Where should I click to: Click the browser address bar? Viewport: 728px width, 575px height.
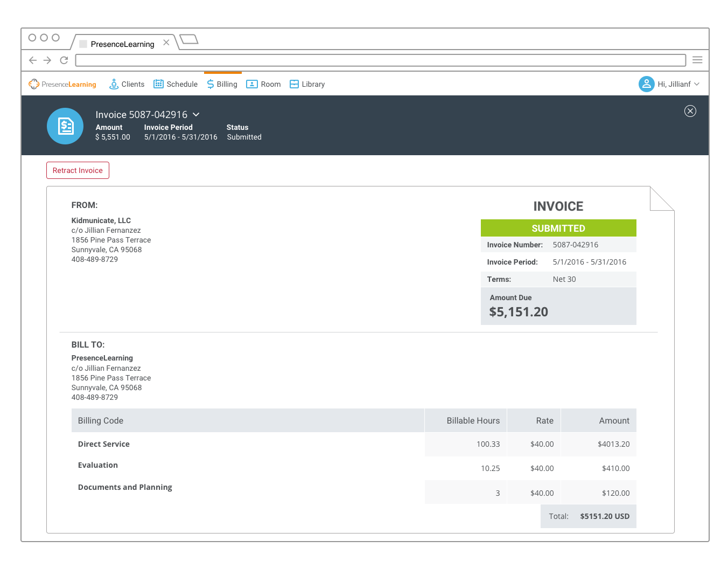point(381,60)
